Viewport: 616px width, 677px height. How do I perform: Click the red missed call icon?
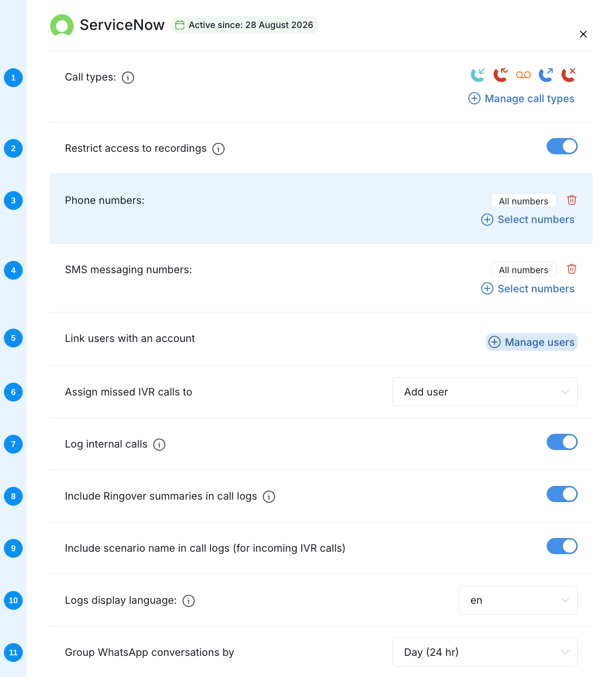[501, 75]
